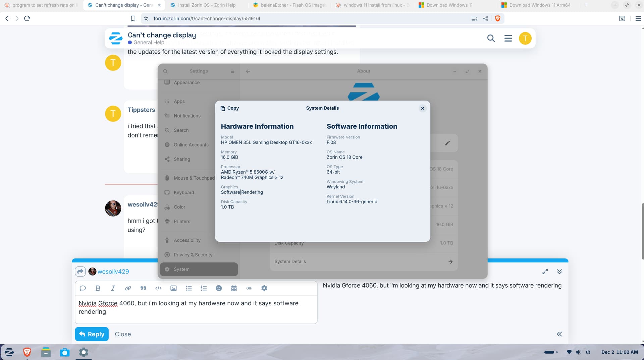Click the Bold formatting icon in editor
This screenshot has width=644, height=360.
pos(98,288)
